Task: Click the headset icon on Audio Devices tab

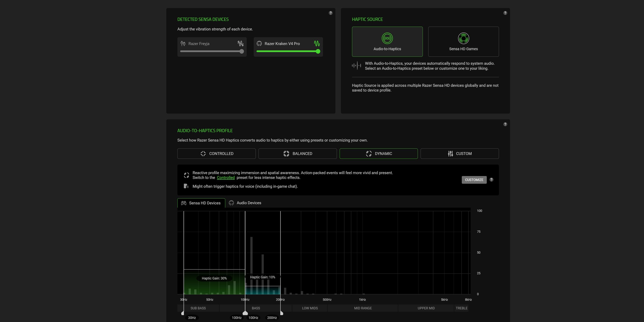Action: pos(231,203)
